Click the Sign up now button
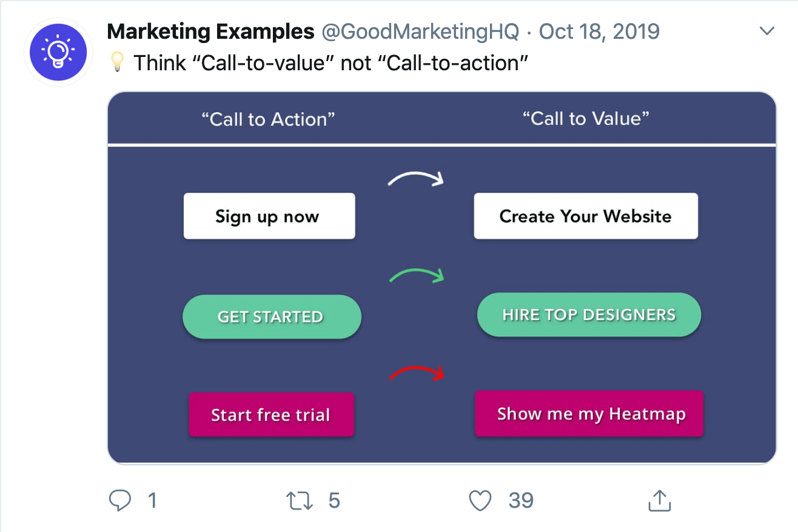The width and height of the screenshot is (798, 532). point(269,216)
